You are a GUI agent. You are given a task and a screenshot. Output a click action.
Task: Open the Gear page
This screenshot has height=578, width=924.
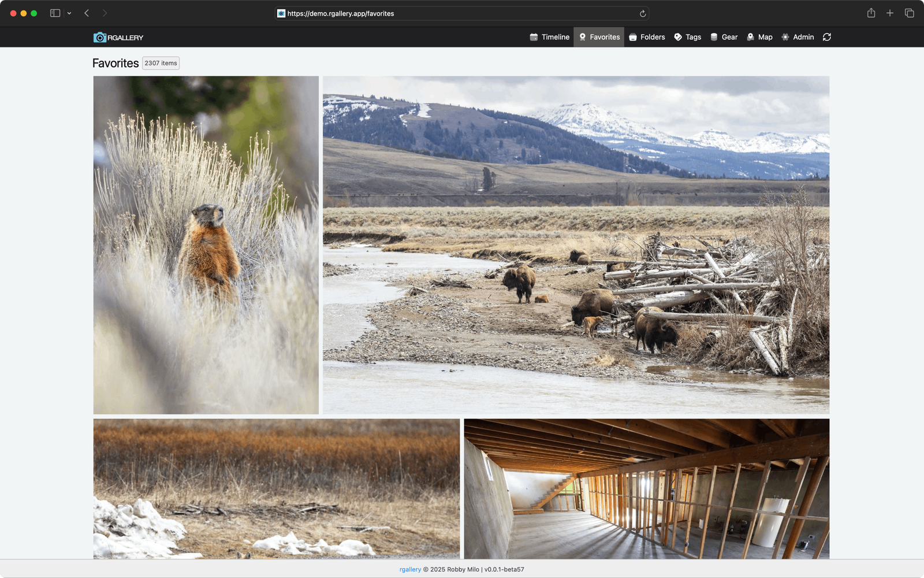724,37
